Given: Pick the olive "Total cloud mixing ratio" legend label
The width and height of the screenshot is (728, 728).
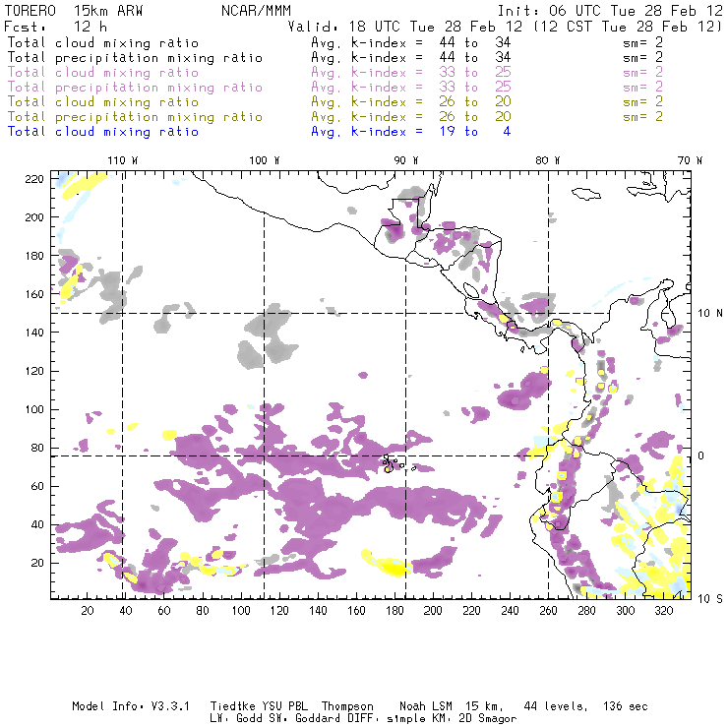Looking at the screenshot, I should coord(103,101).
